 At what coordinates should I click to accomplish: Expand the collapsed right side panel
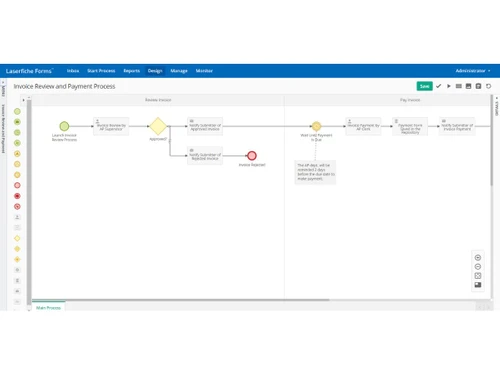(x=497, y=98)
